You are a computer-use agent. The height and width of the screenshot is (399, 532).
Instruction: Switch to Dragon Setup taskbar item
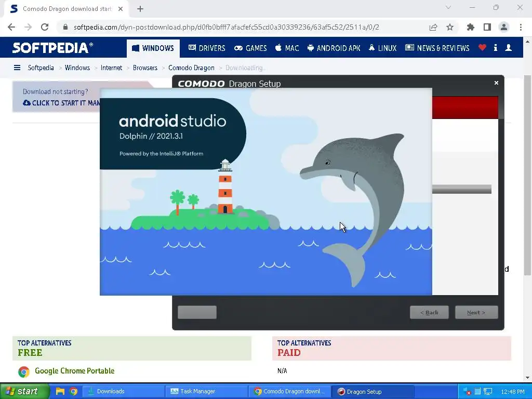373,391
